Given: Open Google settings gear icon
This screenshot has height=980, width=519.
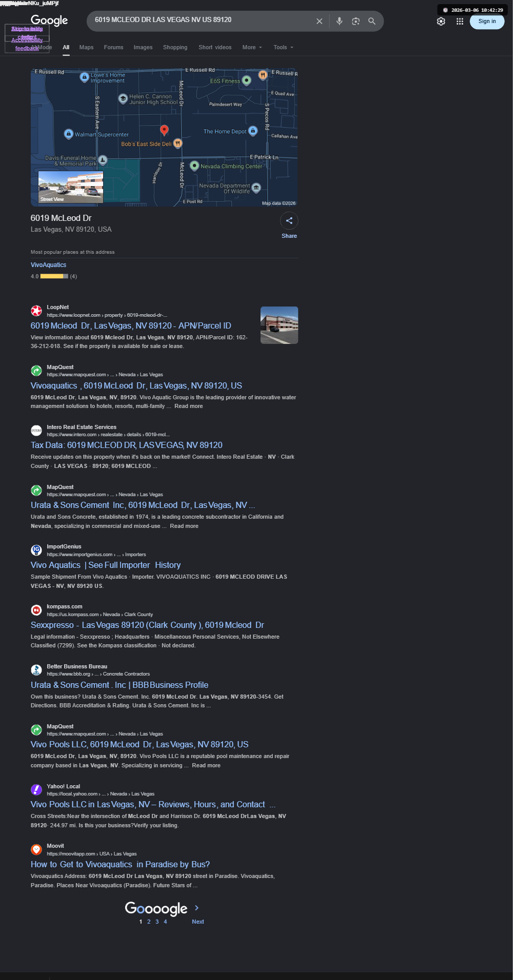Looking at the screenshot, I should (441, 22).
